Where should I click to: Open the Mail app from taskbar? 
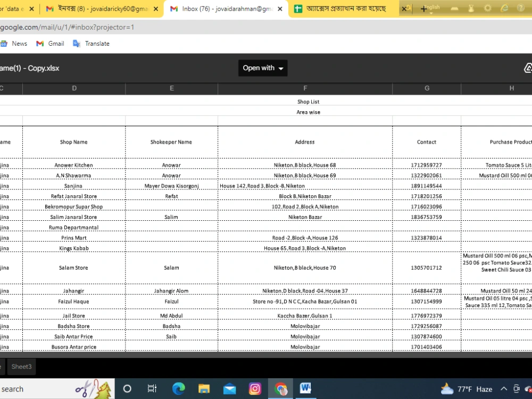click(x=230, y=389)
